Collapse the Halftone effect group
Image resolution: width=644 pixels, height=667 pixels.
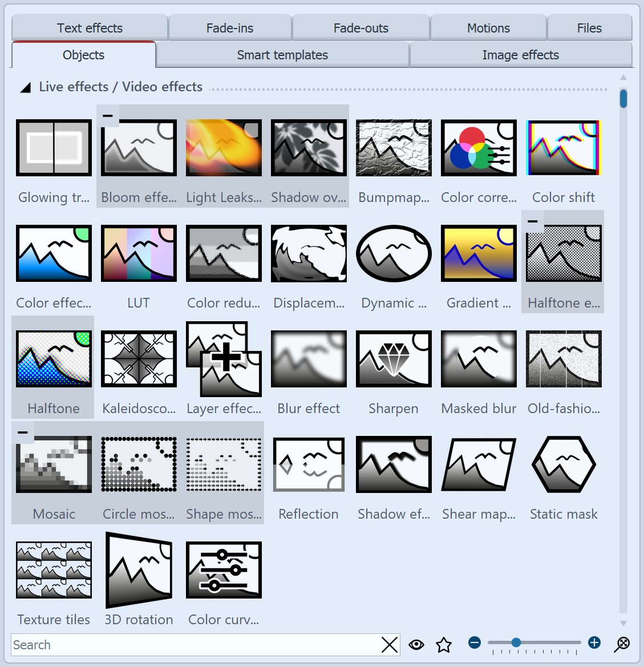point(531,222)
